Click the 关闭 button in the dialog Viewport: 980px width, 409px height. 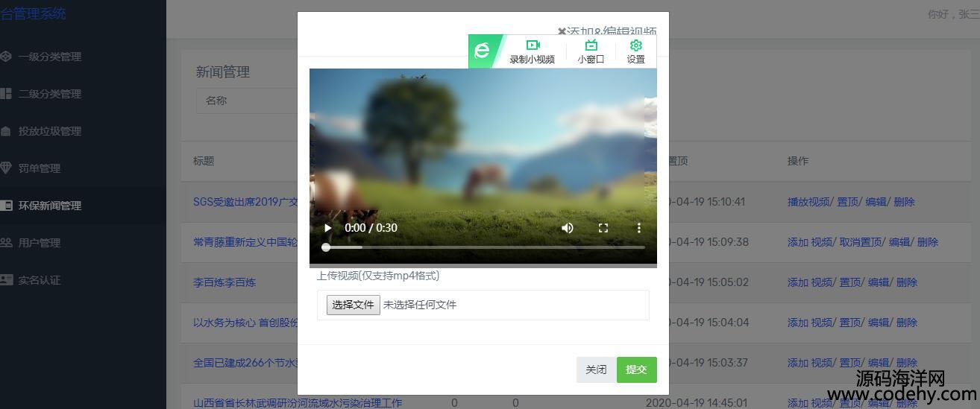596,370
